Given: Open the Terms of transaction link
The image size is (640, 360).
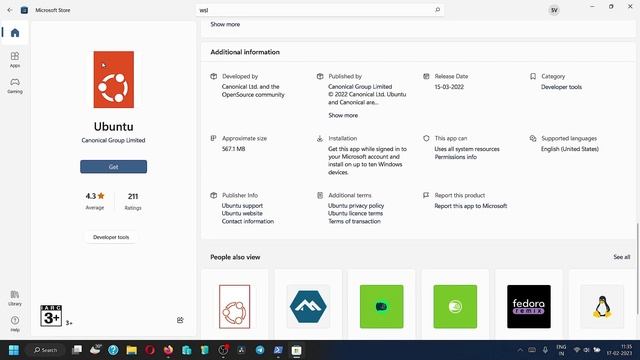Looking at the screenshot, I should pos(354,221).
